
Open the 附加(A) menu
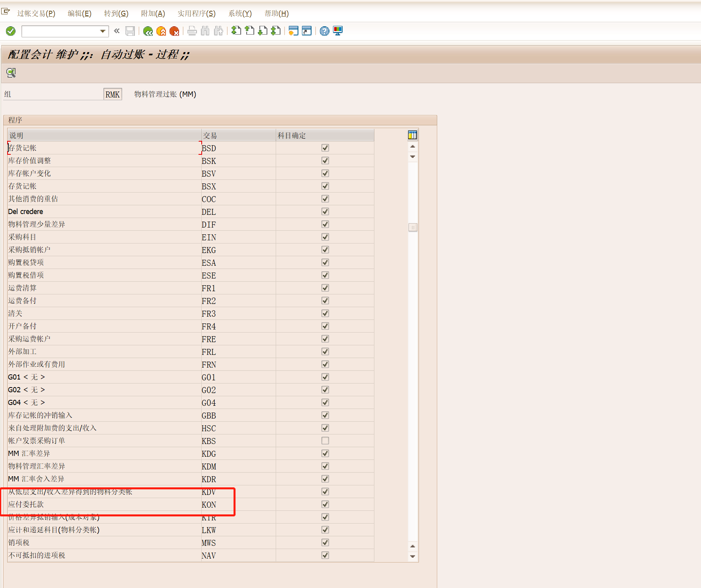pos(153,14)
